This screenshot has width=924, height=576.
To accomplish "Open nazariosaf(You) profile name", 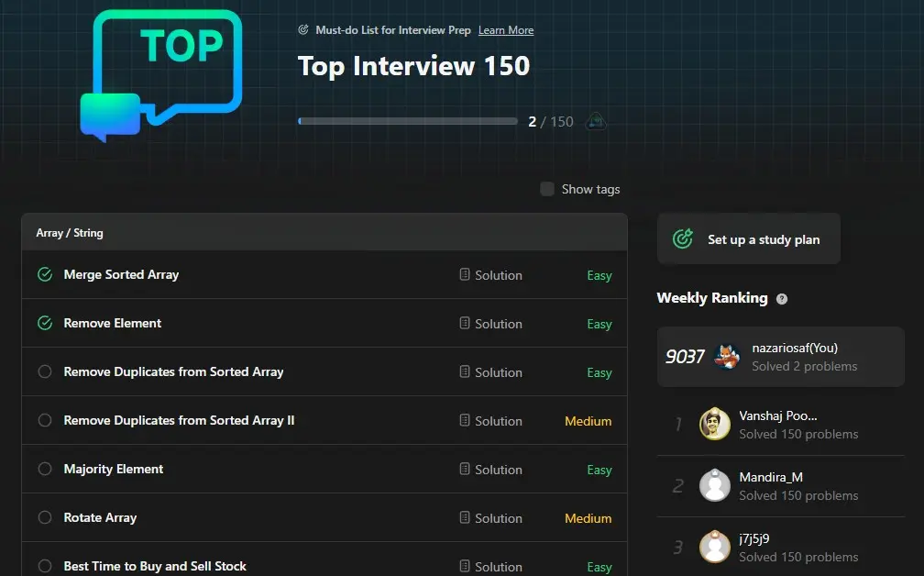I will [795, 348].
